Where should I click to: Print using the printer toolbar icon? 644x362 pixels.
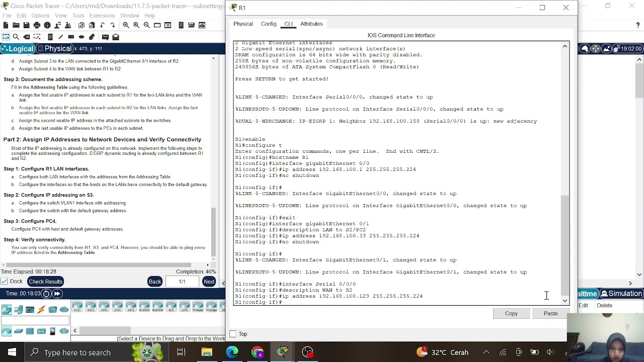37,25
